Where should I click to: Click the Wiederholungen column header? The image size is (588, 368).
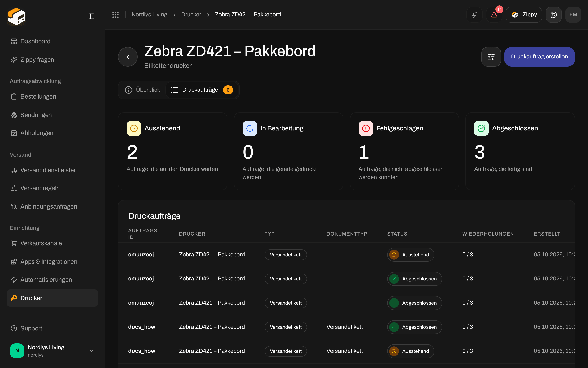488,234
